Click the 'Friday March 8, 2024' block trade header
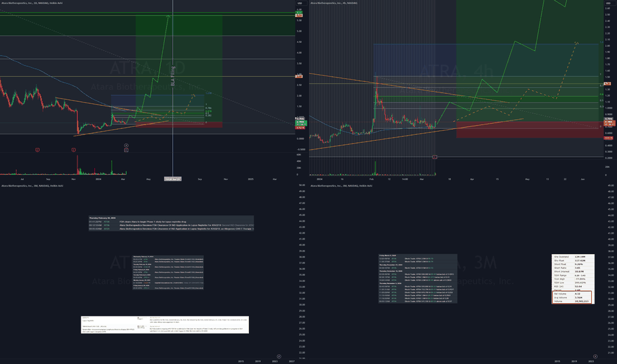617x364 pixels. click(x=387, y=255)
